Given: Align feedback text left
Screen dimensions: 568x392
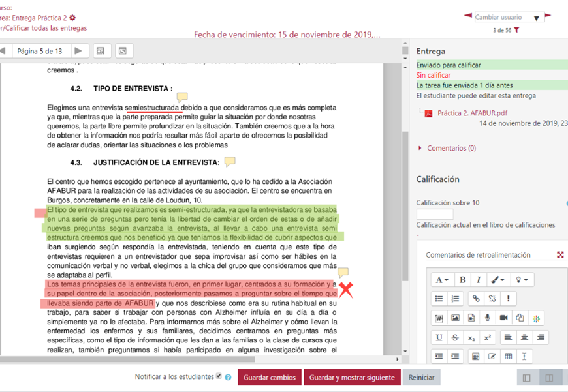Looking at the screenshot, I should point(508,337).
